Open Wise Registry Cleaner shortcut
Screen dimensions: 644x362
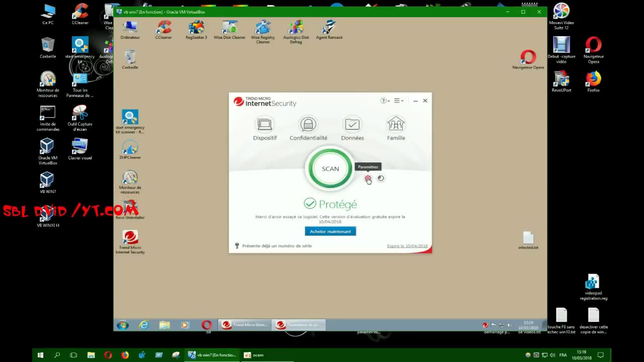(x=263, y=32)
